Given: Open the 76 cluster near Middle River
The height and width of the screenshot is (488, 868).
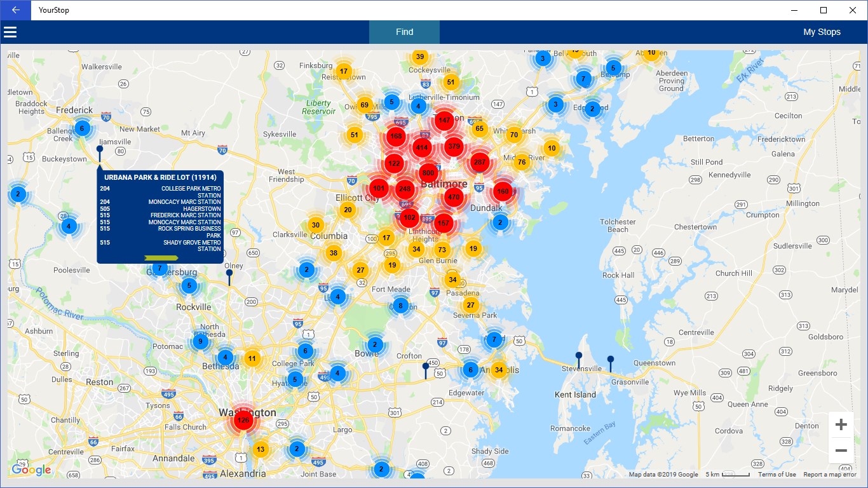Looking at the screenshot, I should pos(522,162).
